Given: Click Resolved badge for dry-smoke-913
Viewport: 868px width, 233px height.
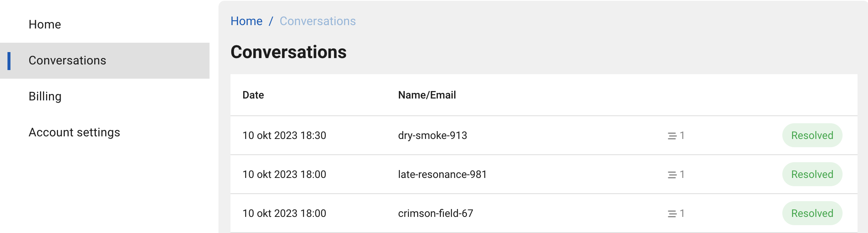Looking at the screenshot, I should [x=812, y=135].
